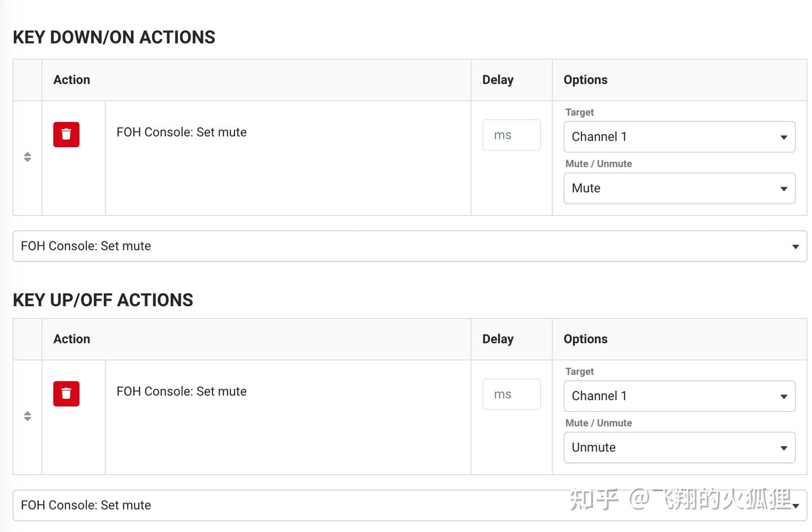This screenshot has width=812, height=532.
Task: Open Unmute dropdown in Key Up actions
Action: click(679, 447)
